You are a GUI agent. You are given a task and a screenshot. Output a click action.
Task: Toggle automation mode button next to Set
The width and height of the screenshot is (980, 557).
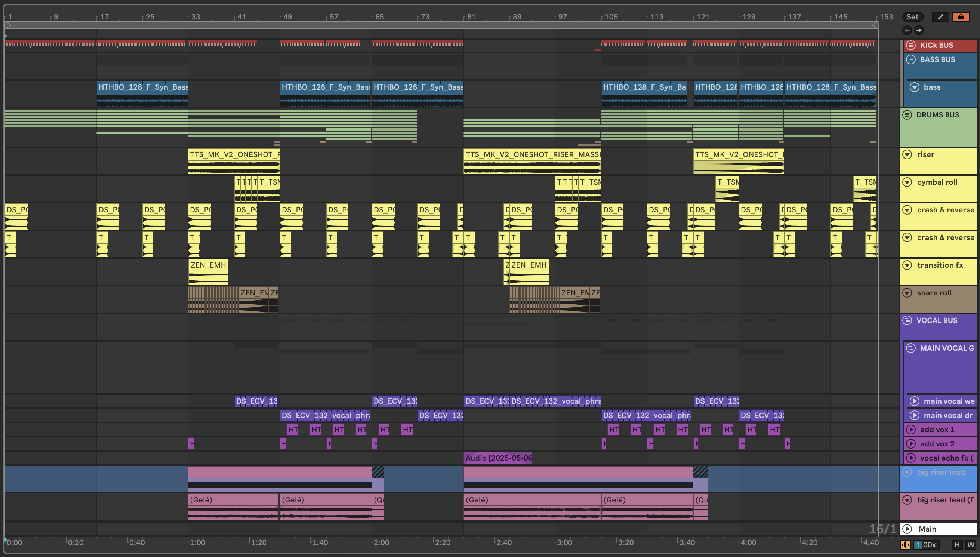click(x=941, y=17)
